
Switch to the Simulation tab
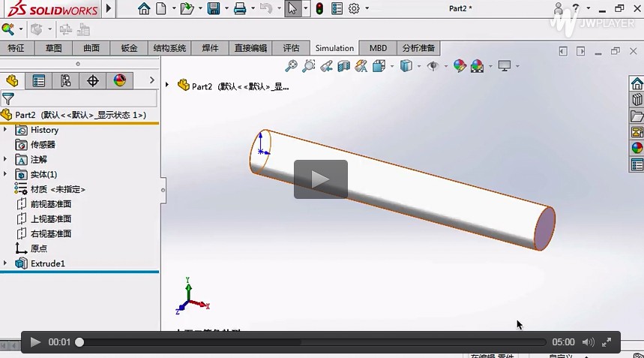(x=334, y=48)
